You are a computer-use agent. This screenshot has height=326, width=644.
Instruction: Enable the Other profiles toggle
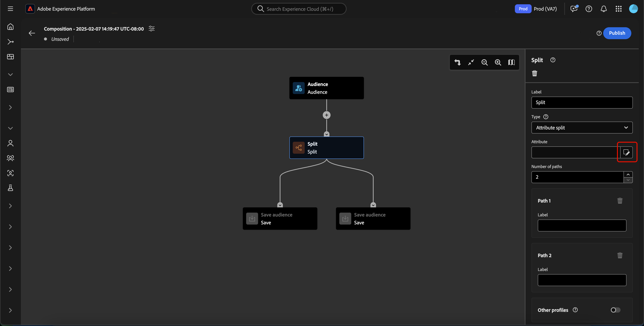click(615, 310)
